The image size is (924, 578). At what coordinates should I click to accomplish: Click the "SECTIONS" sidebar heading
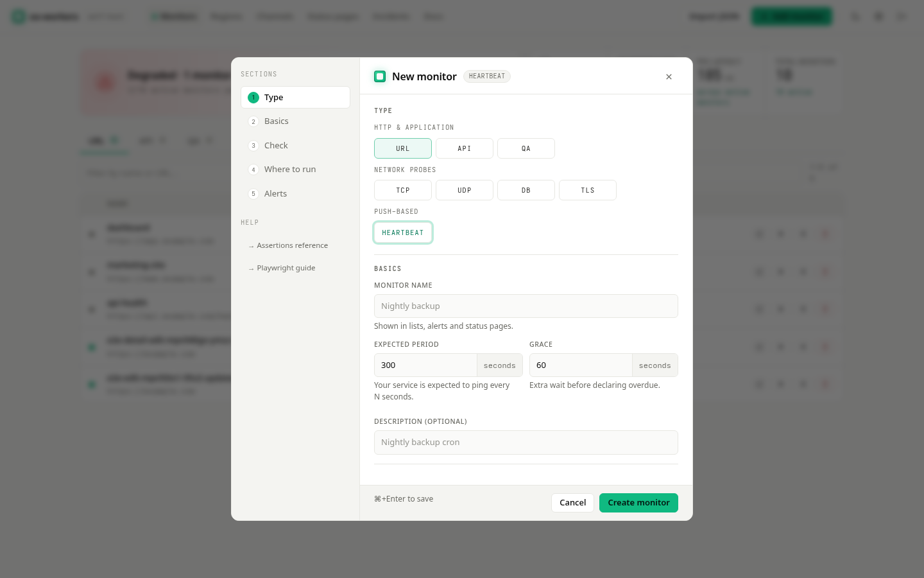click(259, 74)
